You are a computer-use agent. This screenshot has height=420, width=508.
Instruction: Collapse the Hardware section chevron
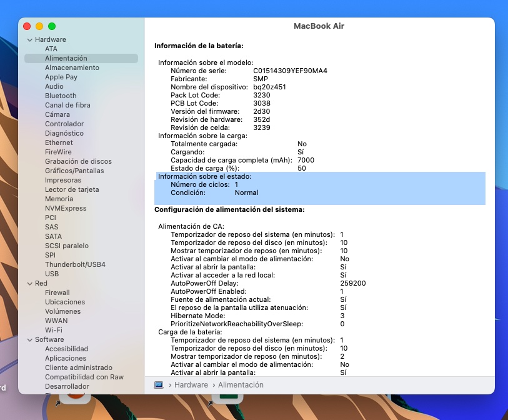coord(29,40)
